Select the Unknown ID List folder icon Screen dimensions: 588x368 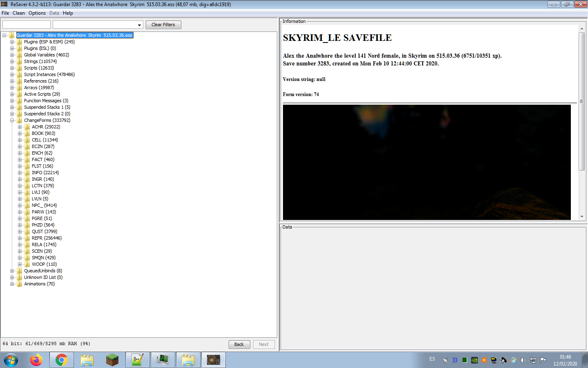[x=19, y=277]
